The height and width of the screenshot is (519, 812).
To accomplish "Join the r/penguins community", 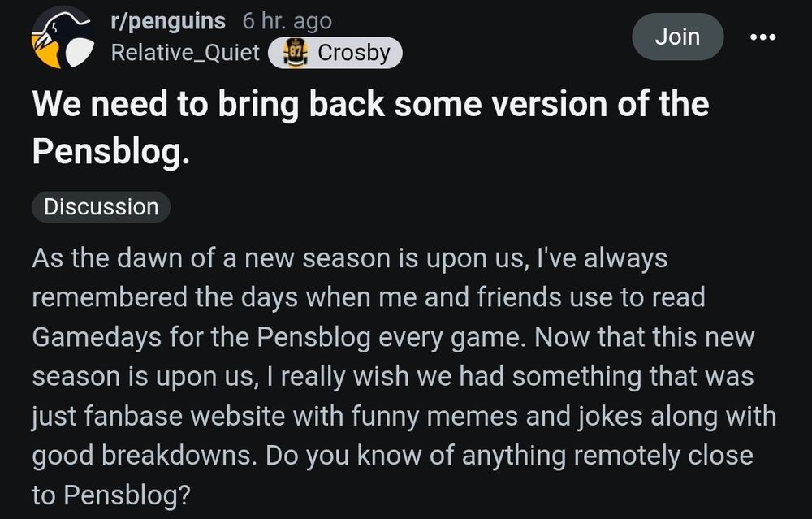I will point(677,36).
